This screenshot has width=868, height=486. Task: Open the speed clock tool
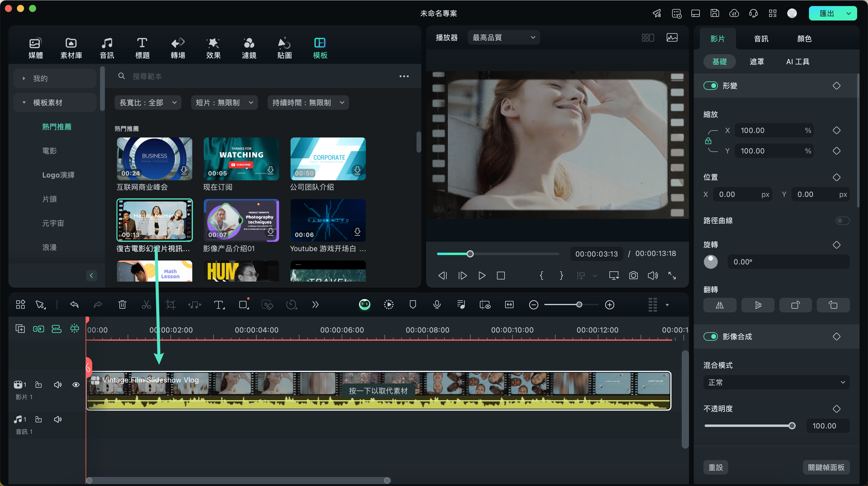(291, 305)
